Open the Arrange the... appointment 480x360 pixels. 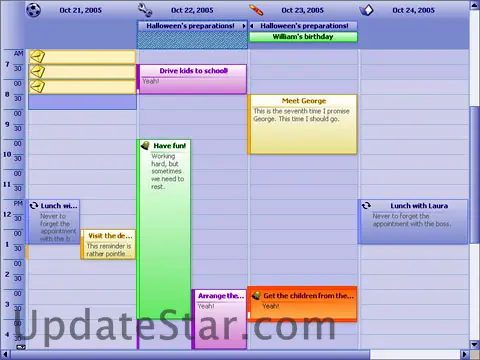pos(220,319)
